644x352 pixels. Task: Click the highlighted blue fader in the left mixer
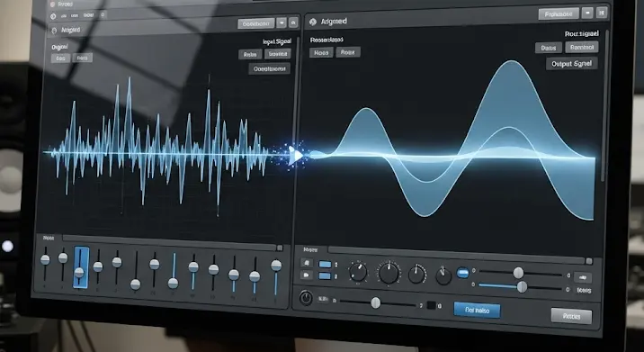click(x=81, y=267)
